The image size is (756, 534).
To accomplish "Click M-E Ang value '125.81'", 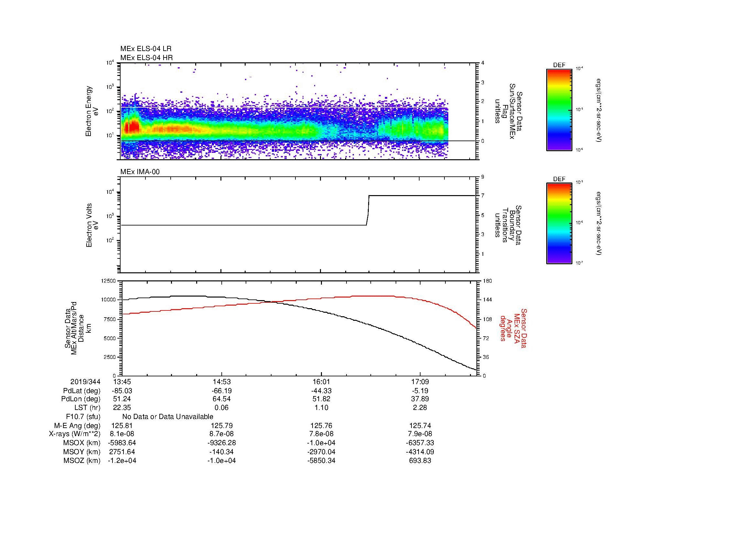I will (x=122, y=426).
